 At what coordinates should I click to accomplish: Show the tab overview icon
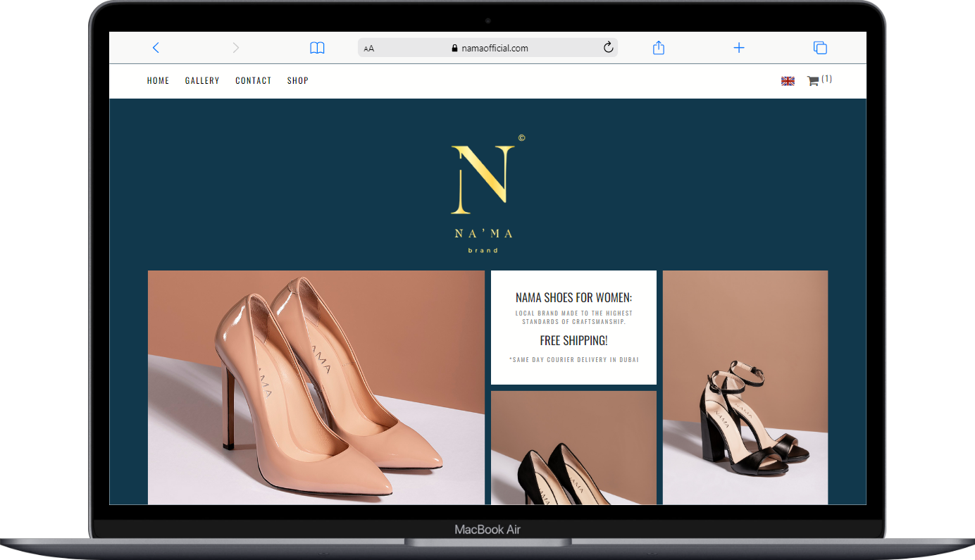pos(819,48)
